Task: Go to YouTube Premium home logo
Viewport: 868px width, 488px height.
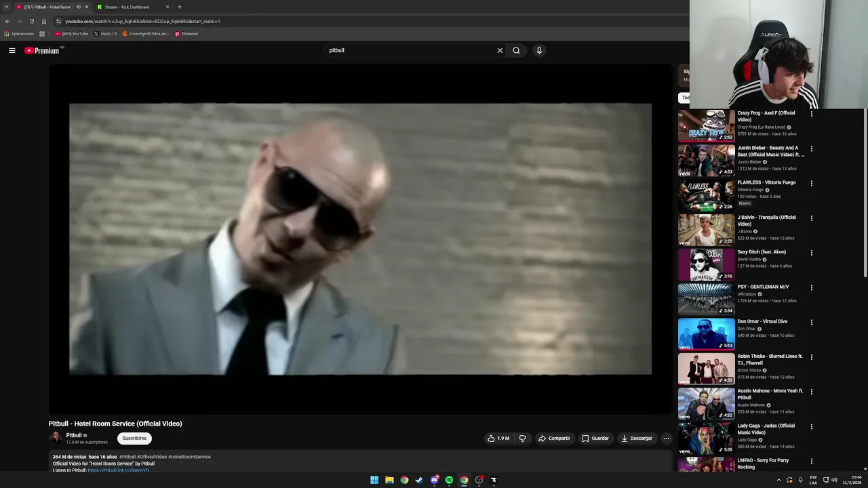Action: pos(41,50)
